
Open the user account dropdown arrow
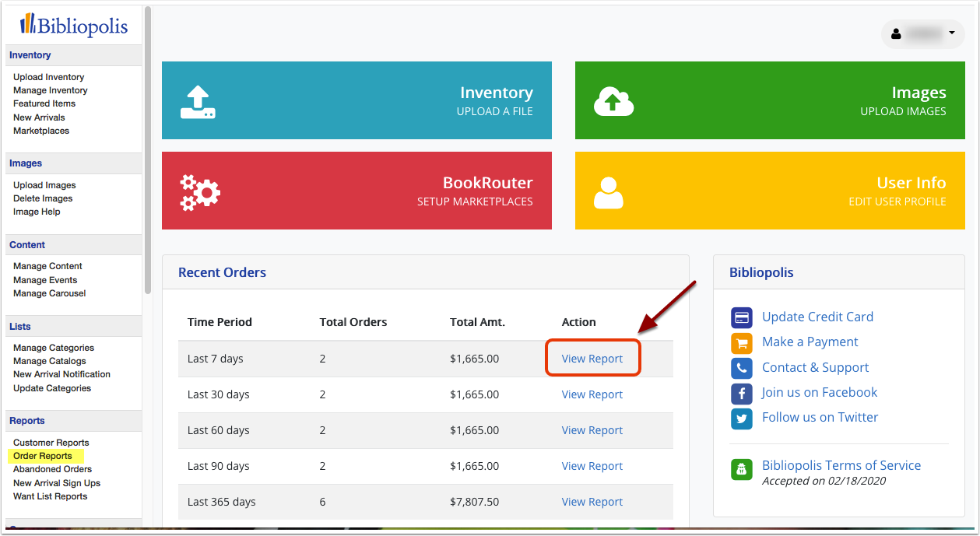[952, 33]
